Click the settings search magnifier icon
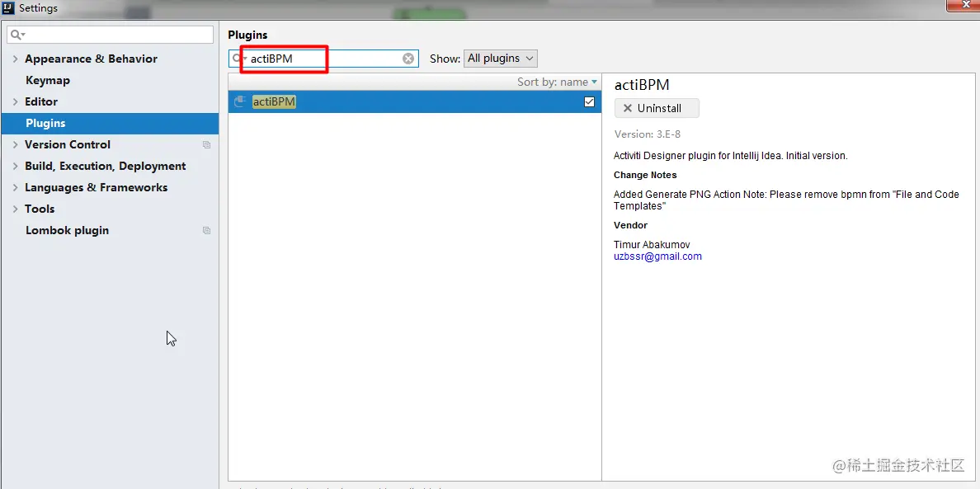 point(18,35)
